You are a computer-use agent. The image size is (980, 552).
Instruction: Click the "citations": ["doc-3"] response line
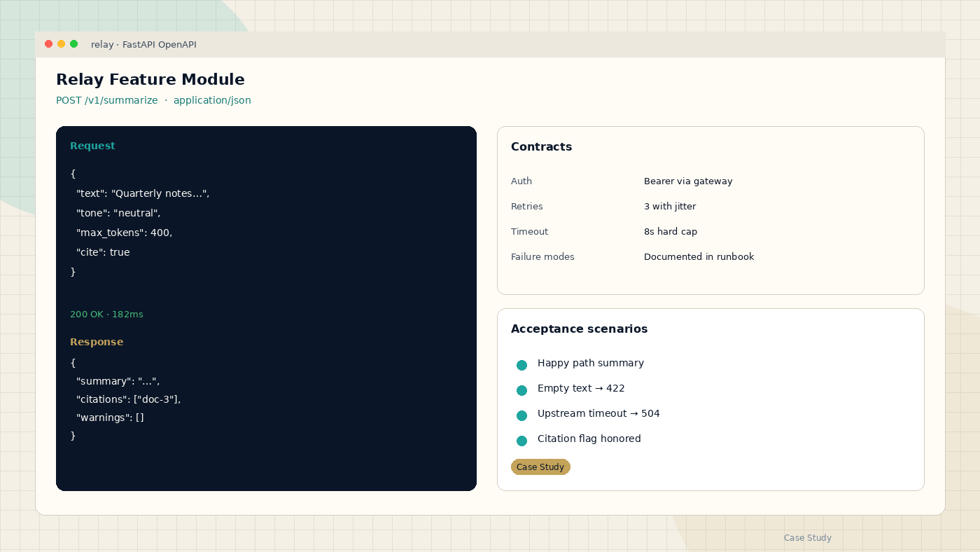[x=129, y=399]
